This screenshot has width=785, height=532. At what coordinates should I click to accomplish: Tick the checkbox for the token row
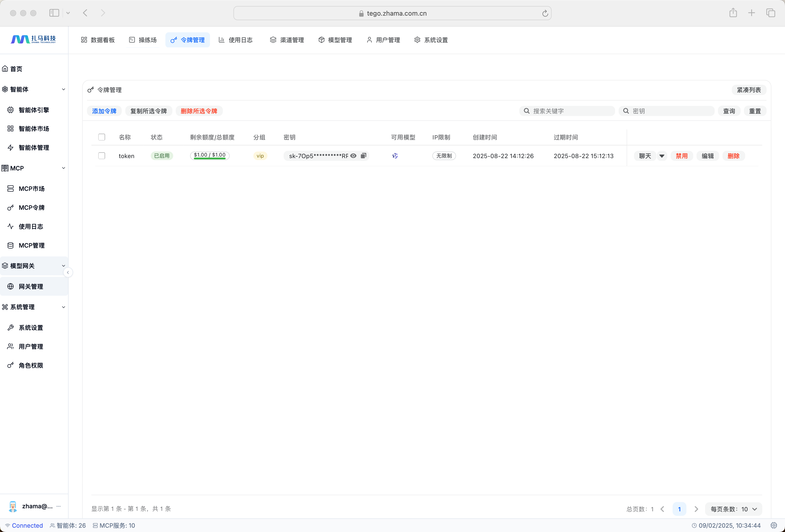(x=102, y=156)
